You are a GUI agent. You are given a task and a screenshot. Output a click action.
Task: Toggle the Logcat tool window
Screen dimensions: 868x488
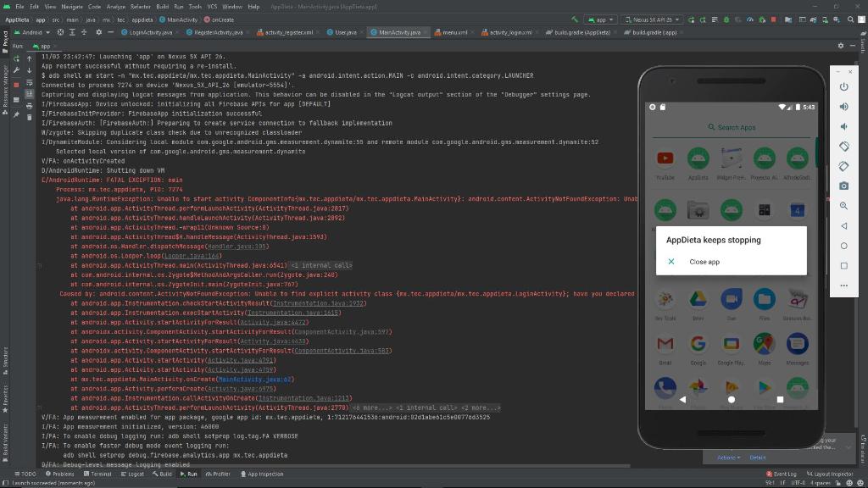136,474
